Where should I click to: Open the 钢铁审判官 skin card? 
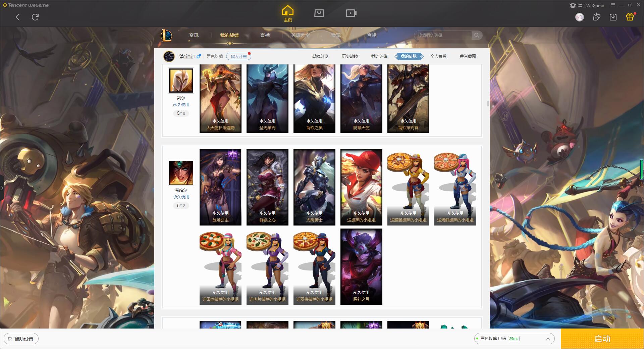pyautogui.click(x=408, y=99)
